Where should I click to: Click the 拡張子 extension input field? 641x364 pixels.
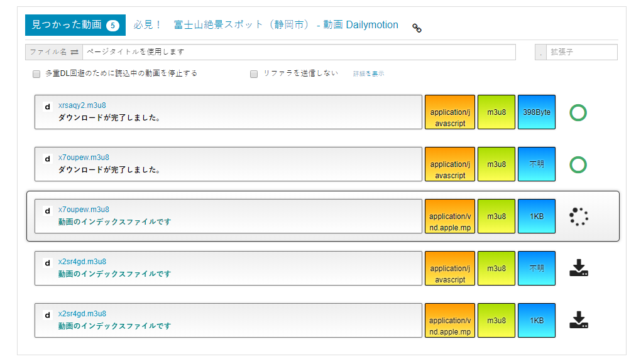click(581, 52)
